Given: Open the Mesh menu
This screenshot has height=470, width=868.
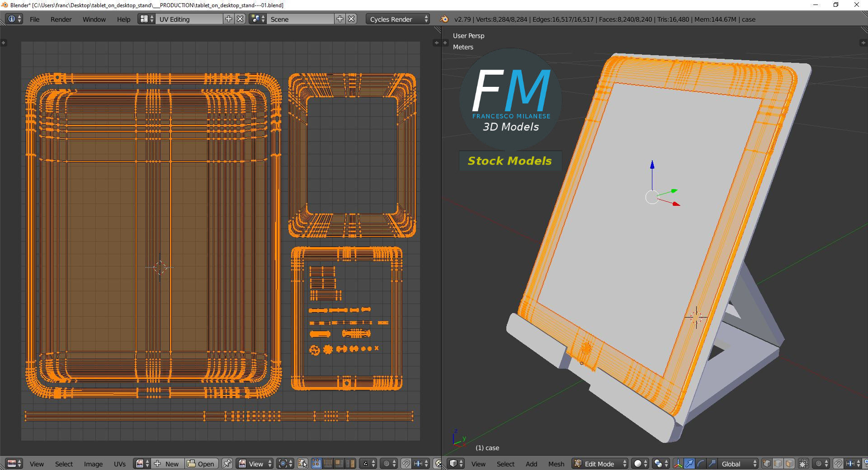Looking at the screenshot, I should click(556, 464).
